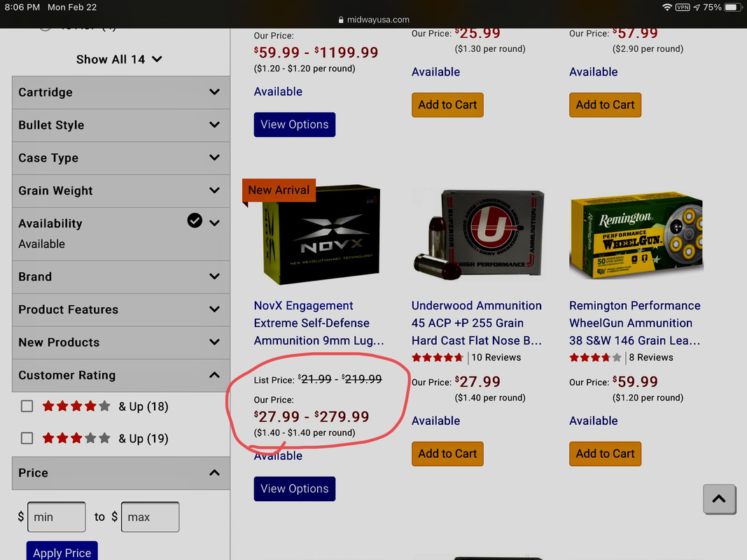This screenshot has width=747, height=560.
Task: Click the NovX $27.99 - $279.99 price
Action: tap(312, 416)
